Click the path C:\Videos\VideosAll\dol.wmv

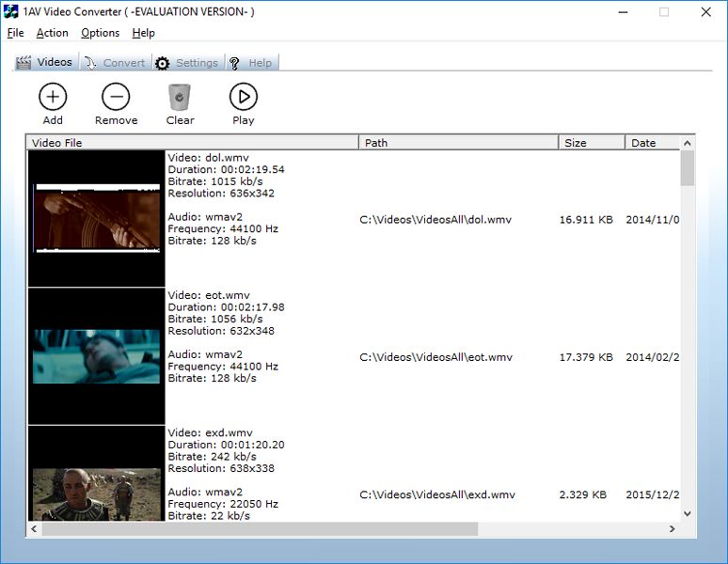(x=435, y=219)
